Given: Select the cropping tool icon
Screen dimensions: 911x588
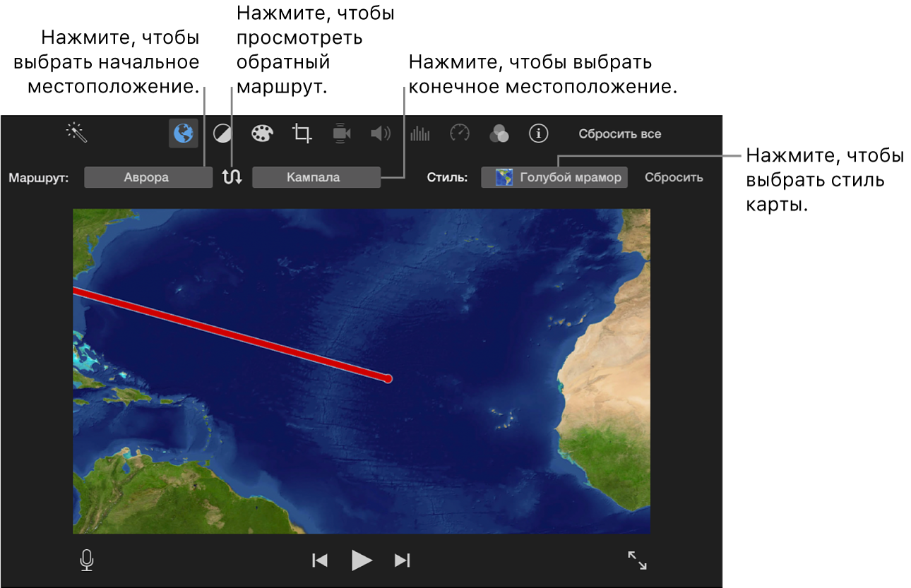Looking at the screenshot, I should 302,133.
